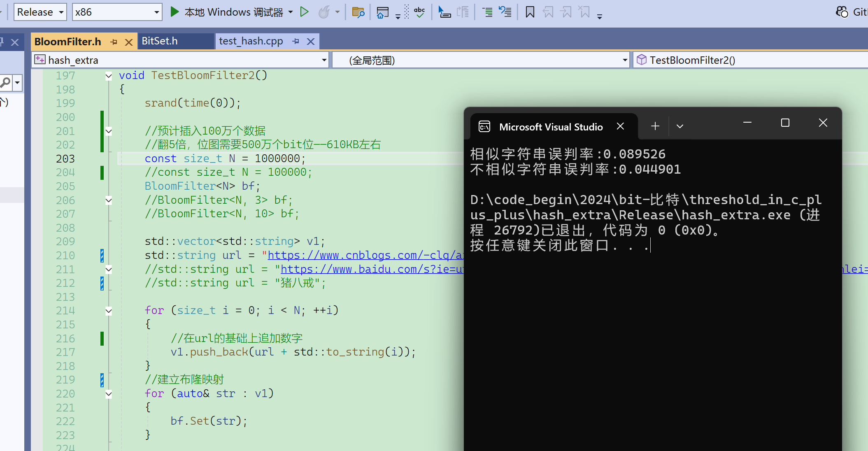Click the uncomment selected lines icon
The height and width of the screenshot is (451, 868).
point(505,12)
